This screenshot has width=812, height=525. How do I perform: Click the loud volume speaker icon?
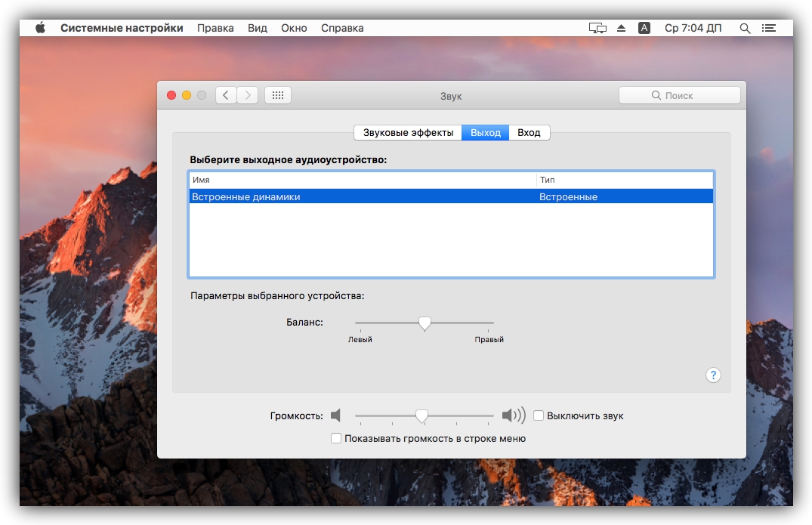click(x=513, y=415)
